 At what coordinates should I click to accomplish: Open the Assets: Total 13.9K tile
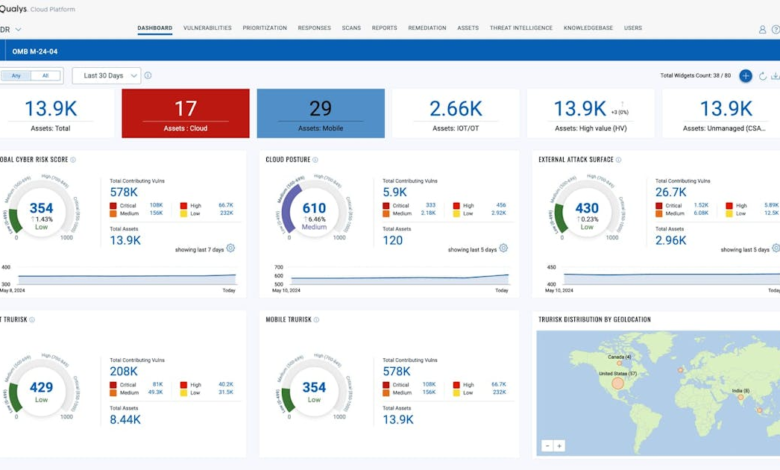click(x=57, y=113)
